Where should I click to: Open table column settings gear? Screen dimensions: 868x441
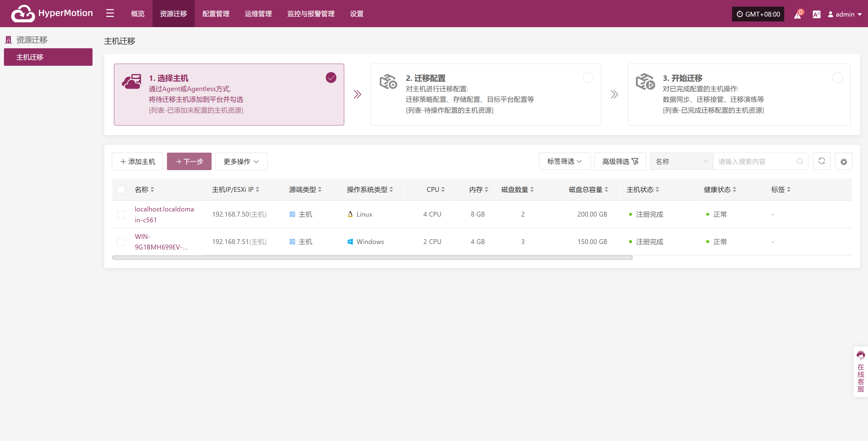pos(844,161)
